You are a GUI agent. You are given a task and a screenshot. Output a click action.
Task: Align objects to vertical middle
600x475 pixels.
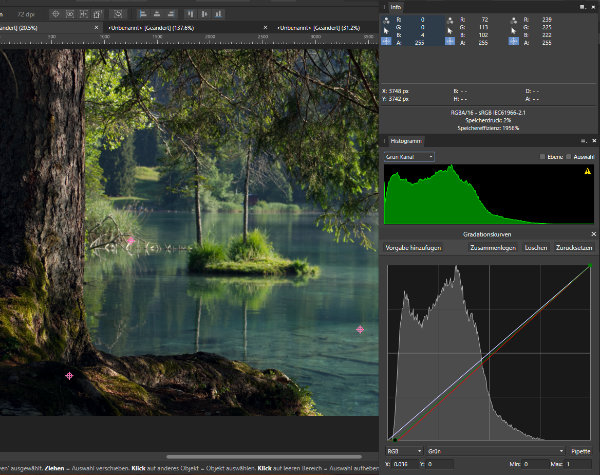click(204, 14)
